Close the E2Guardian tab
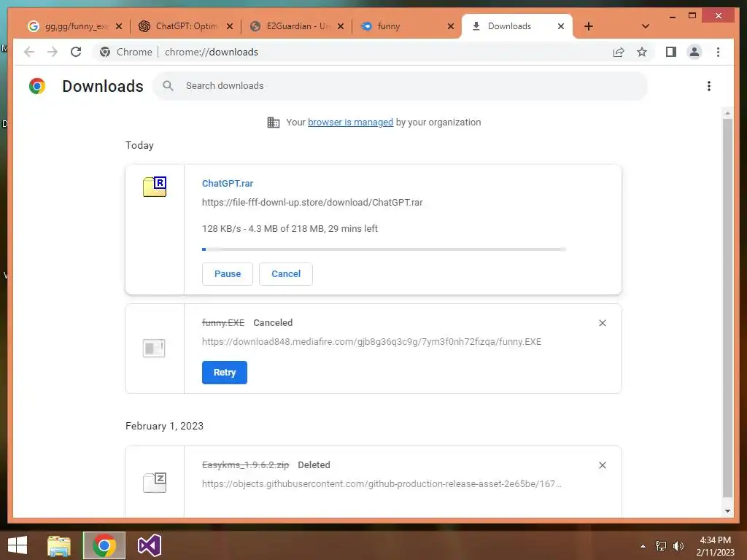747x560 pixels. 341,26
